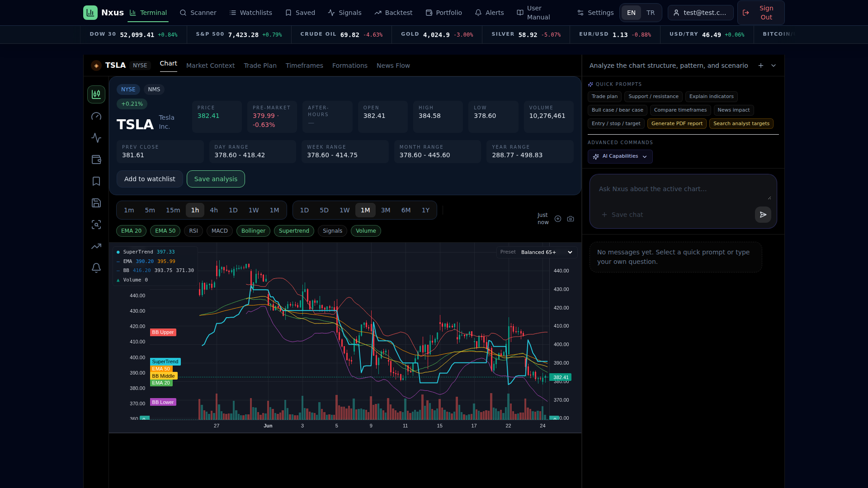Send the chat message arrow icon
The width and height of the screenshot is (868, 488).
[763, 215]
